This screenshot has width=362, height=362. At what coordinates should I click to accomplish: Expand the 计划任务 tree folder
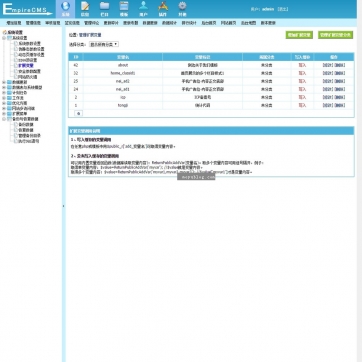pyautogui.click(x=4, y=93)
